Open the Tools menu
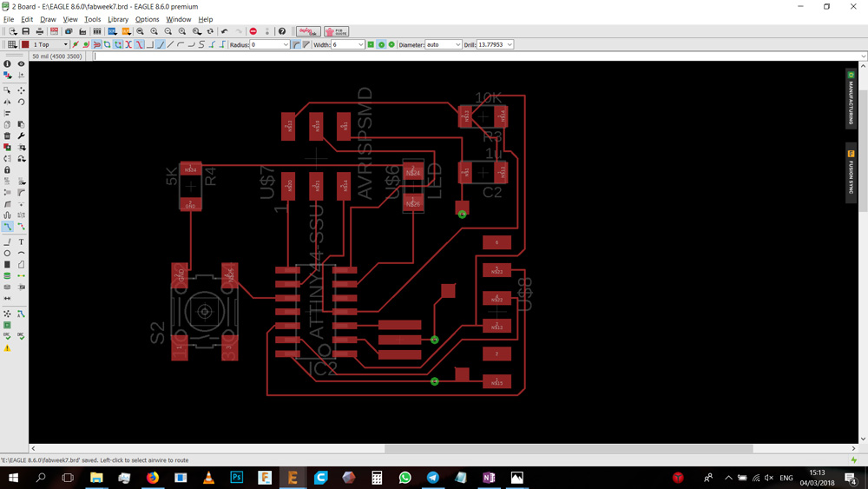 click(93, 19)
